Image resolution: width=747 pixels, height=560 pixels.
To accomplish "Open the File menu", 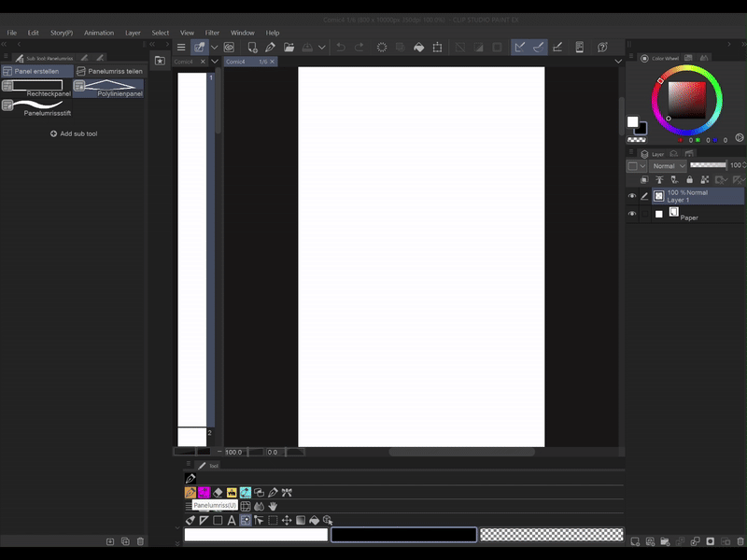I will (12, 33).
